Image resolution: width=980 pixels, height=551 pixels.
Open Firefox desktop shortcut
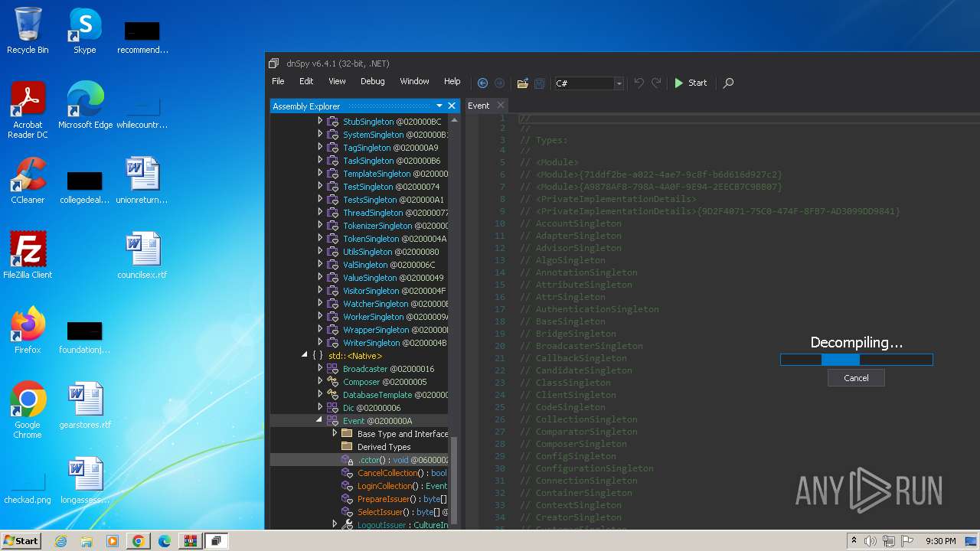pyautogui.click(x=28, y=331)
